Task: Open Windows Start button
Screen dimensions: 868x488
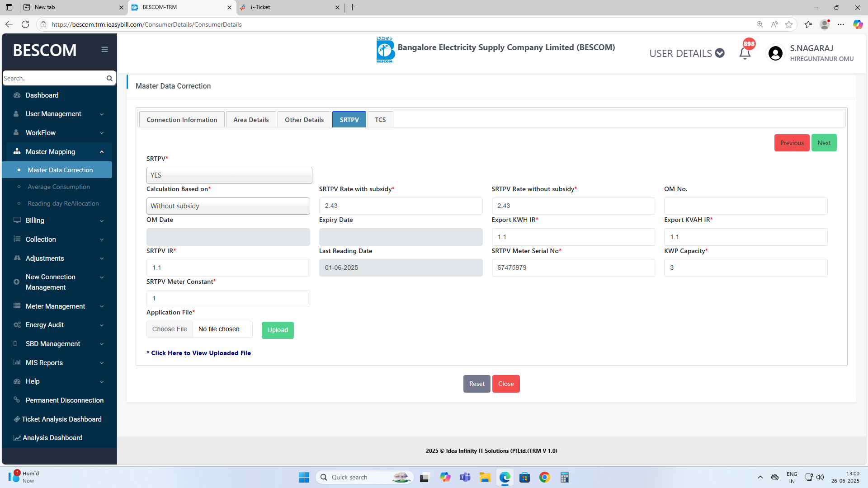Action: [x=304, y=477]
